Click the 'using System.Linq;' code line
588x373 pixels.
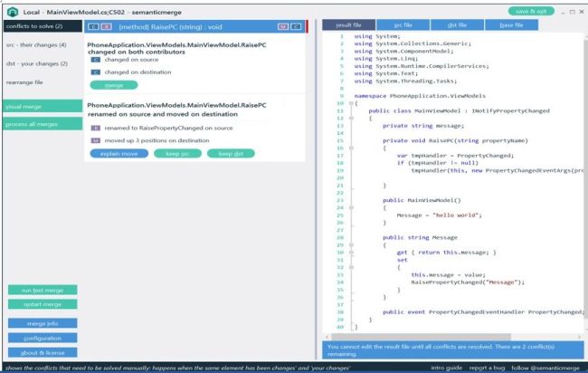coord(386,59)
